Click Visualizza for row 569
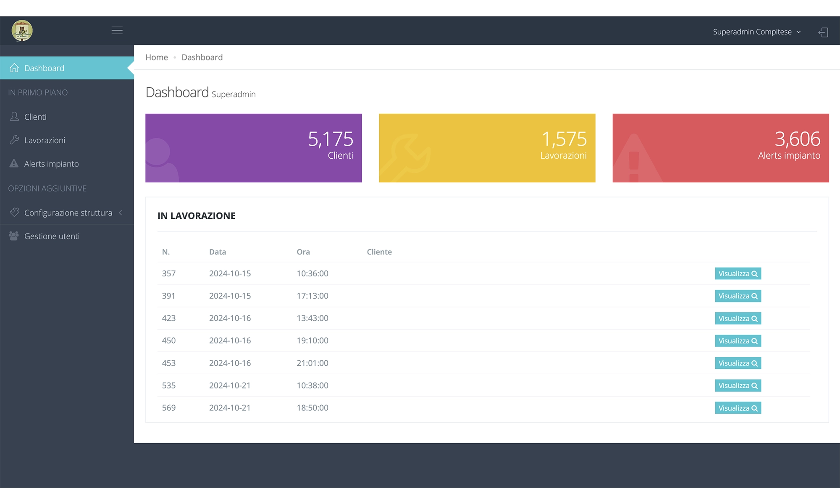The image size is (840, 504). tap(738, 408)
